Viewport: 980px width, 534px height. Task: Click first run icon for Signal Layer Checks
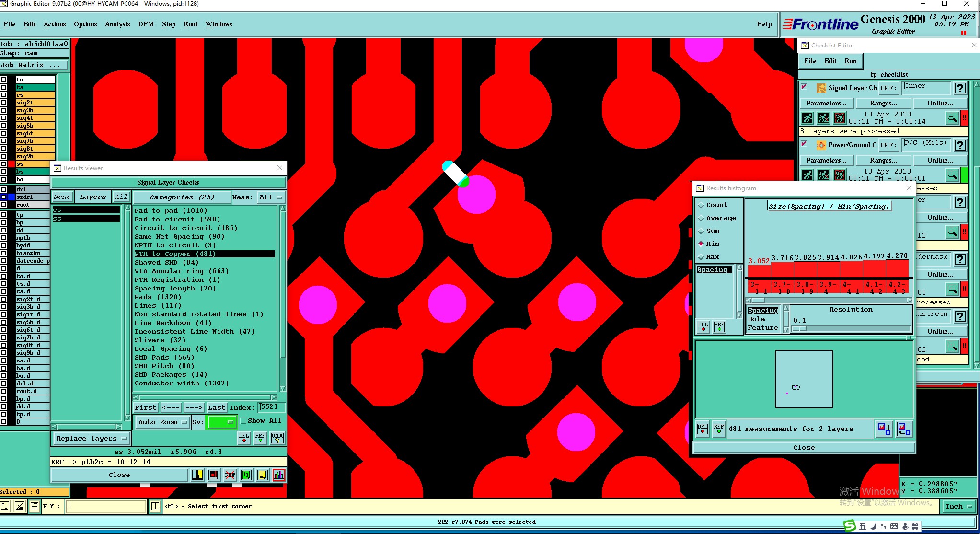[x=807, y=118]
